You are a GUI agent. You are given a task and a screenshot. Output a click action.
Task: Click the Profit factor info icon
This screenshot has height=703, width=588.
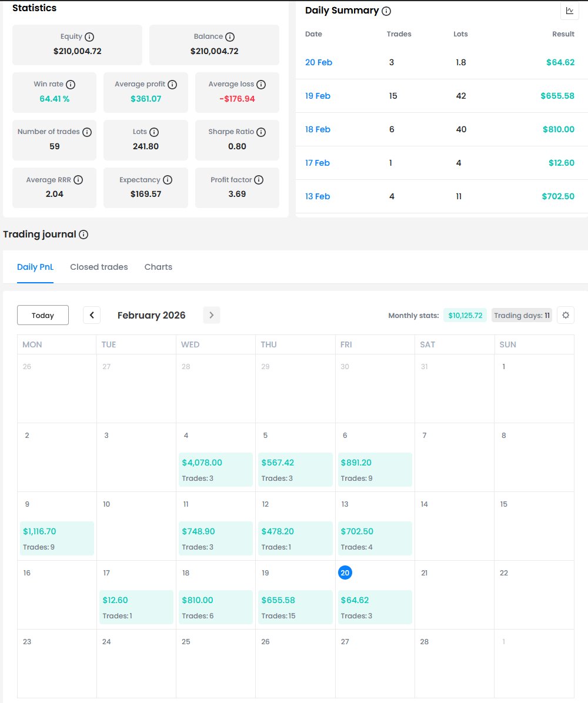click(x=259, y=180)
